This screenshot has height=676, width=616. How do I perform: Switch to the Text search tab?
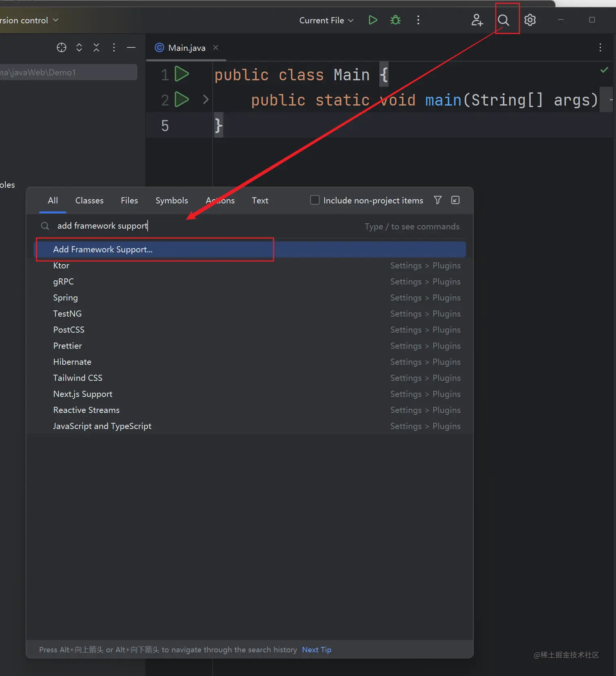point(260,200)
